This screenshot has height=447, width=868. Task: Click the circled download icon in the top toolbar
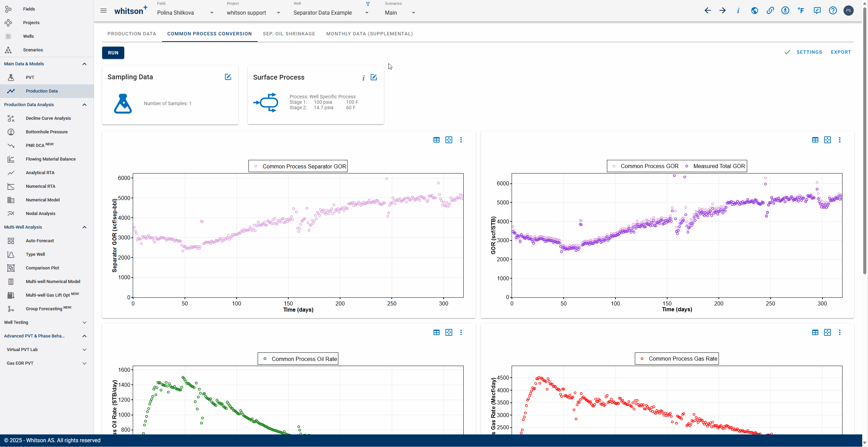(785, 11)
